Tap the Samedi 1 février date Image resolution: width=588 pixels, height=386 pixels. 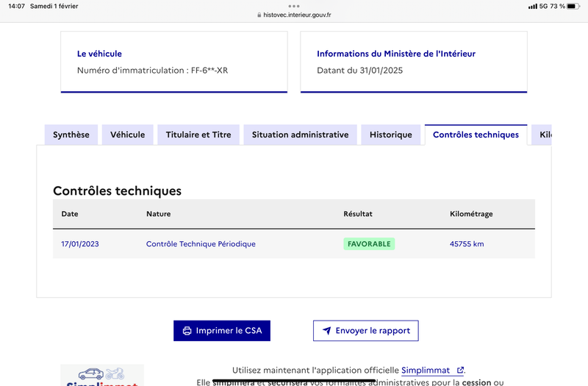(x=54, y=6)
